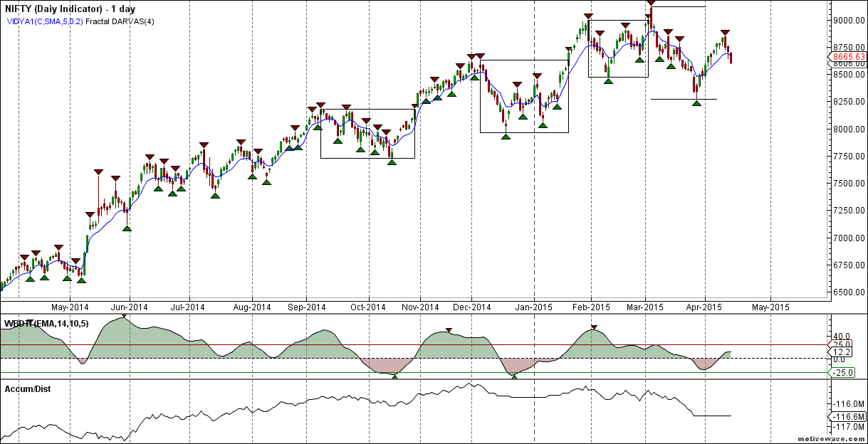The height and width of the screenshot is (444, 868).
Task: Click the VIDYA1(C,SMA,5,0.2) indicator label
Action: (x=45, y=22)
